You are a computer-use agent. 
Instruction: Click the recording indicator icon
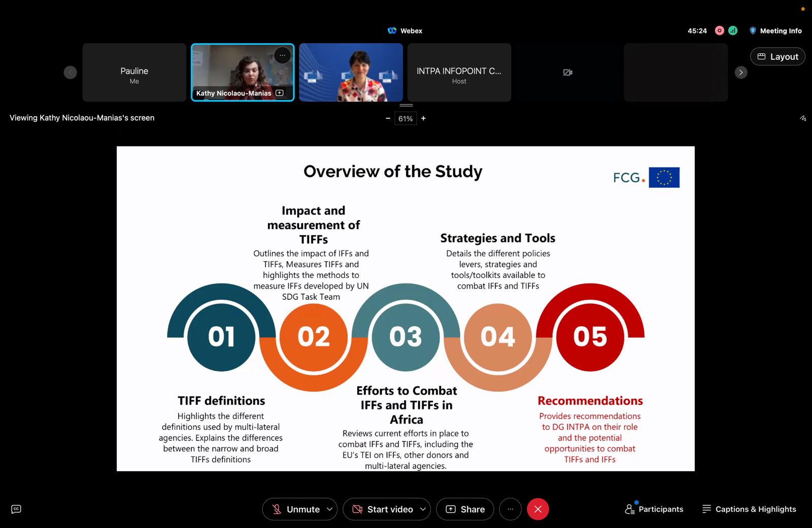719,31
